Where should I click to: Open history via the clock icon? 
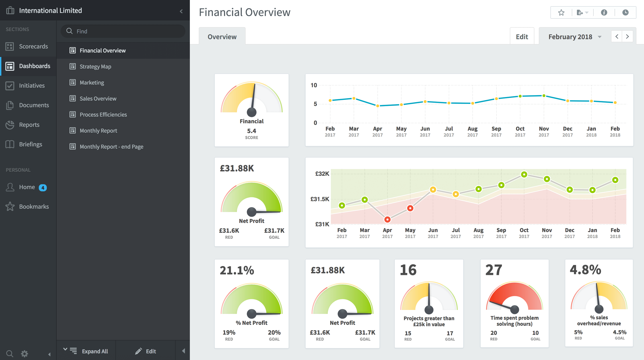tap(625, 12)
